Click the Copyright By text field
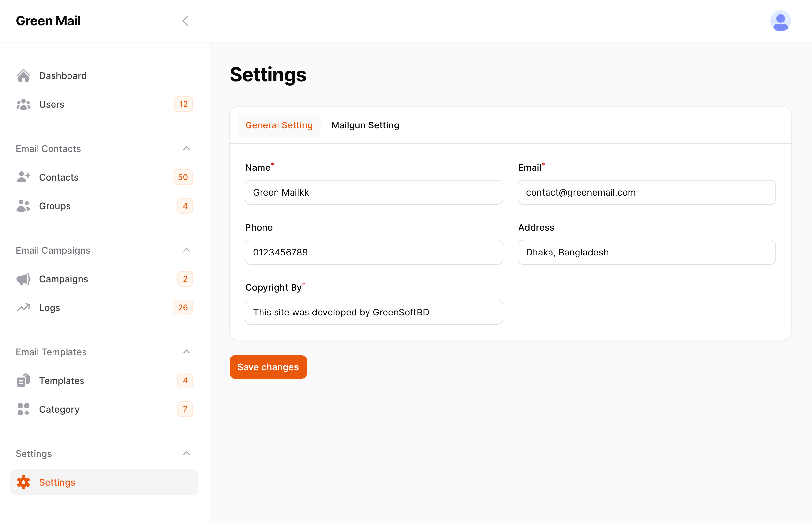This screenshot has width=812, height=524. (373, 312)
